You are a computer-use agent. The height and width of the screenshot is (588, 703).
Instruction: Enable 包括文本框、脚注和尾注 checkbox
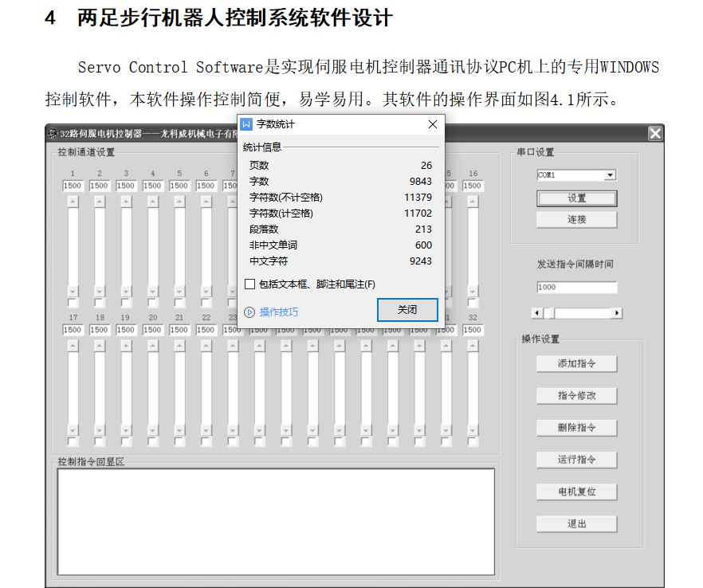click(x=249, y=284)
